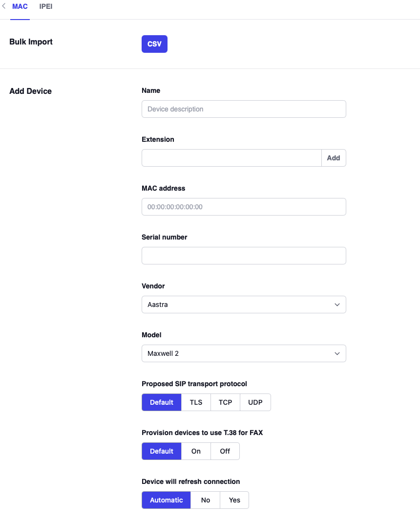Viewport: 420px width, 524px height.
Task: Select Yes for device refresh connection
Action: (x=234, y=500)
